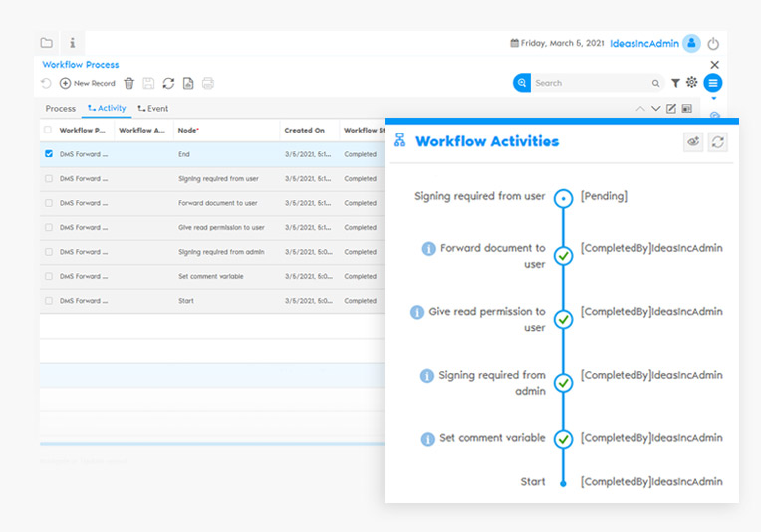Check the Forward document to user row
This screenshot has width=761, height=532.
click(x=49, y=203)
